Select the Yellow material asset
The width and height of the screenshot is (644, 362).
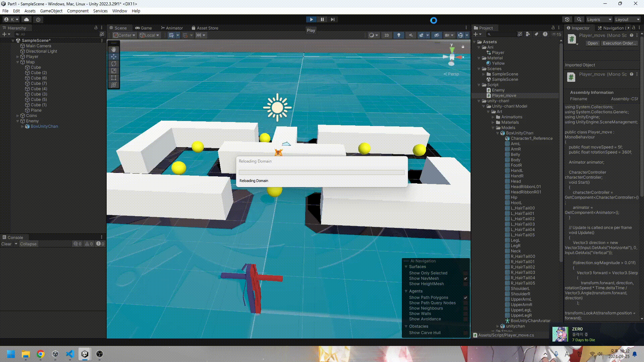click(498, 63)
